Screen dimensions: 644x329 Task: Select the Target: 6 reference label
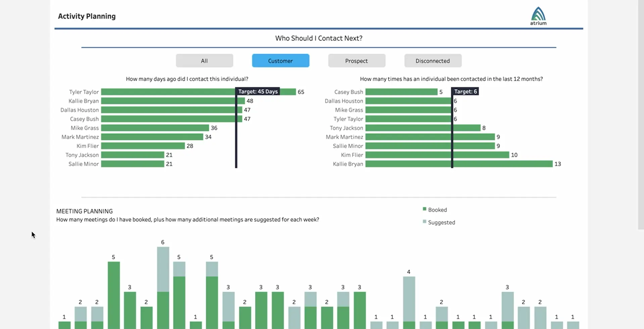tap(465, 91)
